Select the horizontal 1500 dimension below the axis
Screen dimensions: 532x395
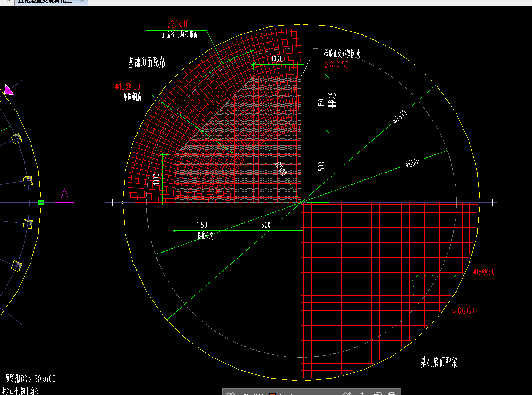(265, 225)
